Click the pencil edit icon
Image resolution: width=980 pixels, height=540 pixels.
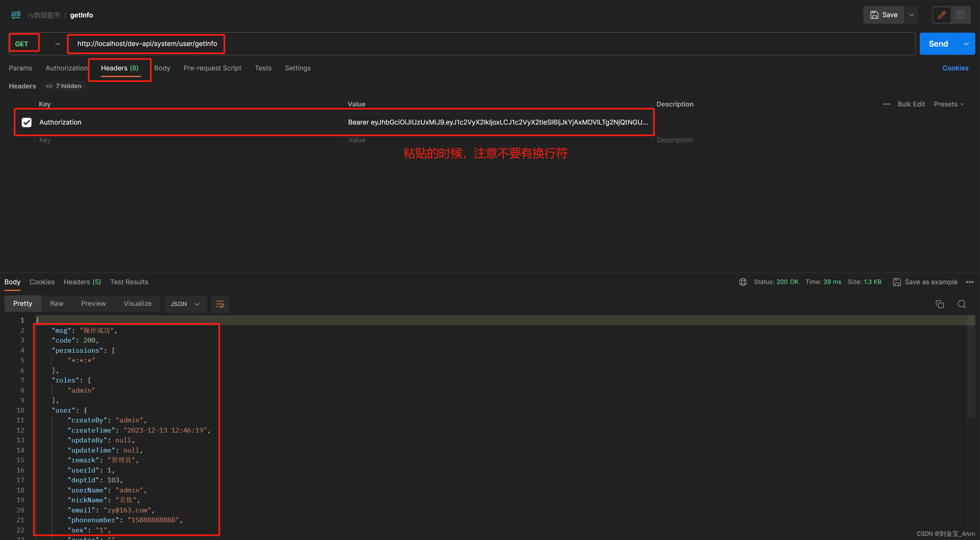tap(942, 15)
